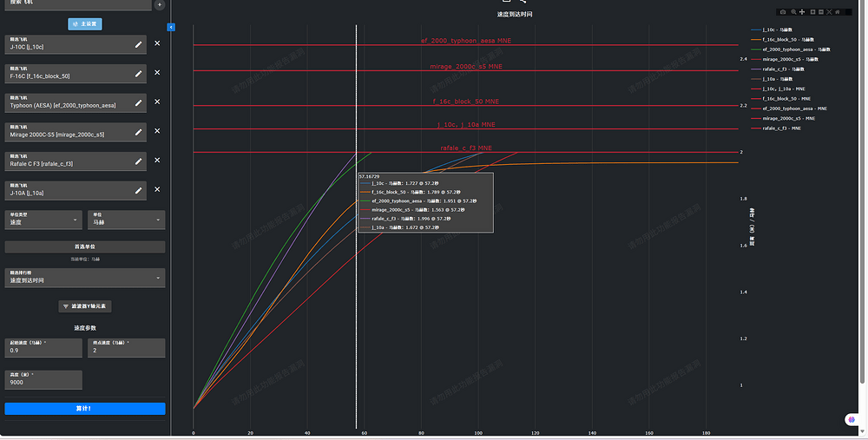Autoscale the chart axes
The height and width of the screenshot is (440, 868).
829,11
